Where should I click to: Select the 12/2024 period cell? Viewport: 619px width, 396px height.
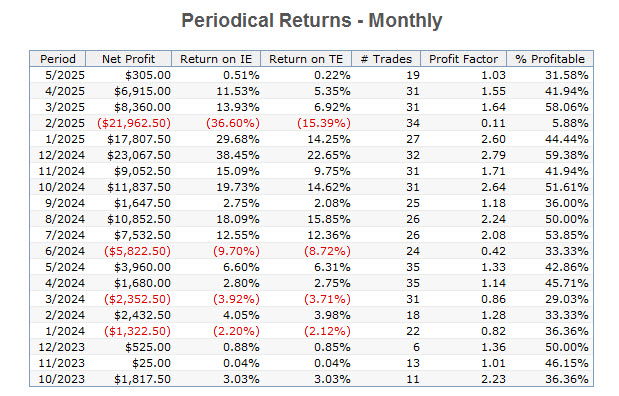62,155
